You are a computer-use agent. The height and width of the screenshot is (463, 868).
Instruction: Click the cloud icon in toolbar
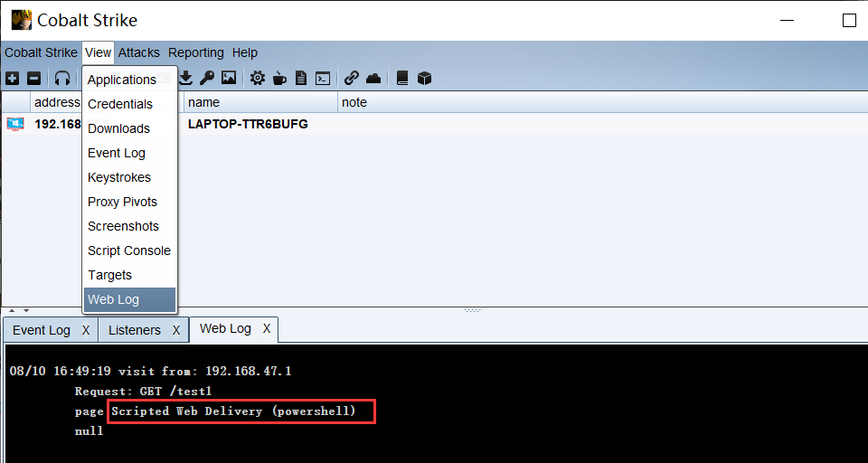pos(373,79)
